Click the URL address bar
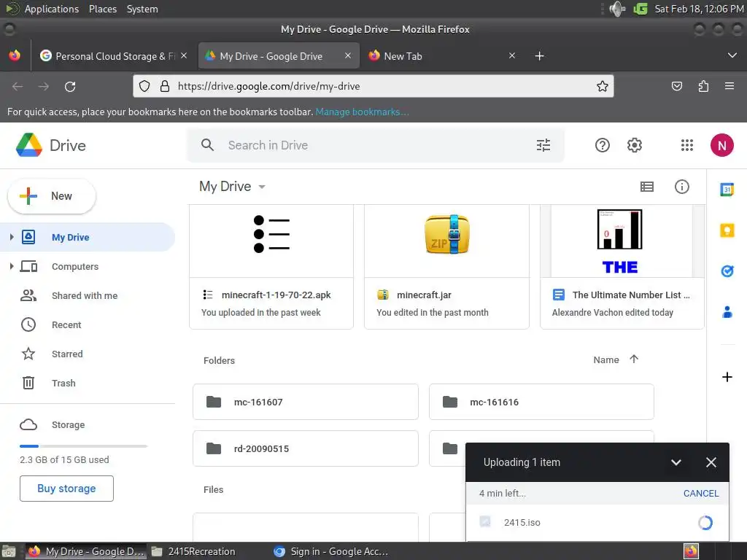 click(x=373, y=86)
